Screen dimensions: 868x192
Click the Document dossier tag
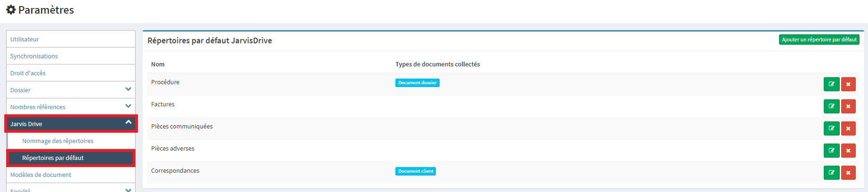[x=418, y=83]
